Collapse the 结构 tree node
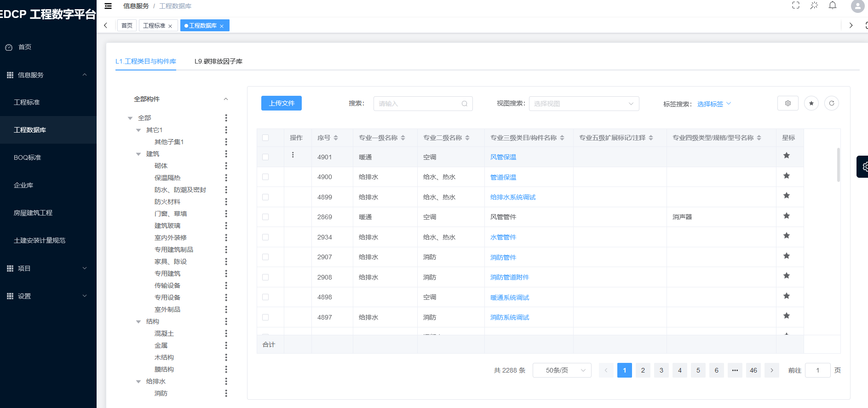The height and width of the screenshot is (408, 868). coord(138,322)
